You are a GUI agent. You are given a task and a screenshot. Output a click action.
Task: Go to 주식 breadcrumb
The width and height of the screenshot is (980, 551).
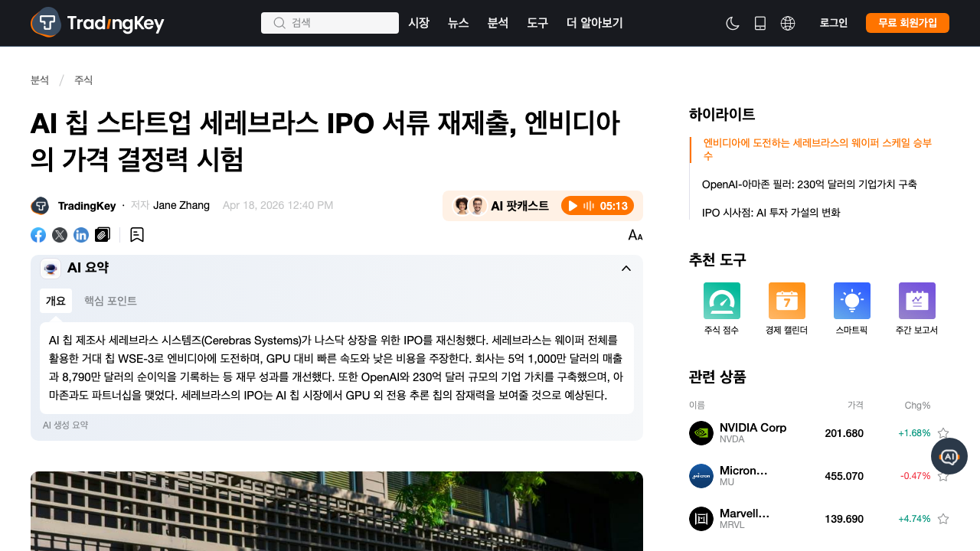pyautogui.click(x=83, y=80)
